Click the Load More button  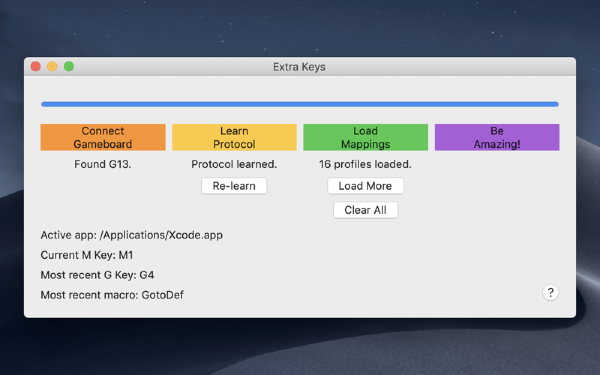click(x=365, y=186)
